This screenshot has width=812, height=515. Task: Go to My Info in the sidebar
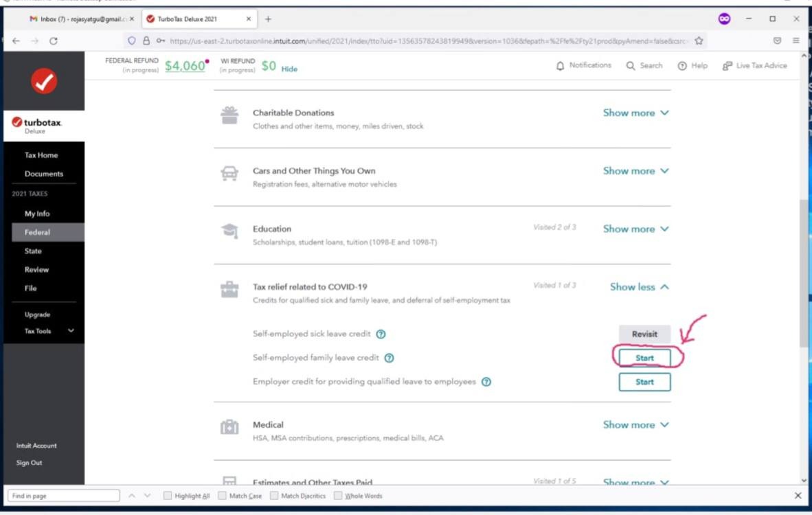click(37, 214)
